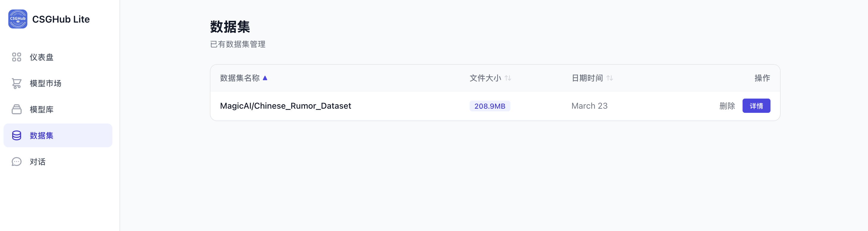Sort by the 日期时间 column header

point(587,78)
